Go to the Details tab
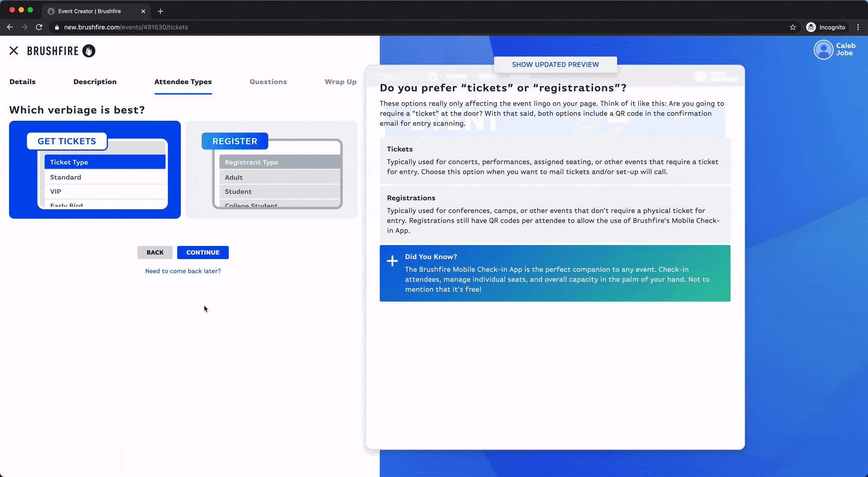 pos(23,82)
